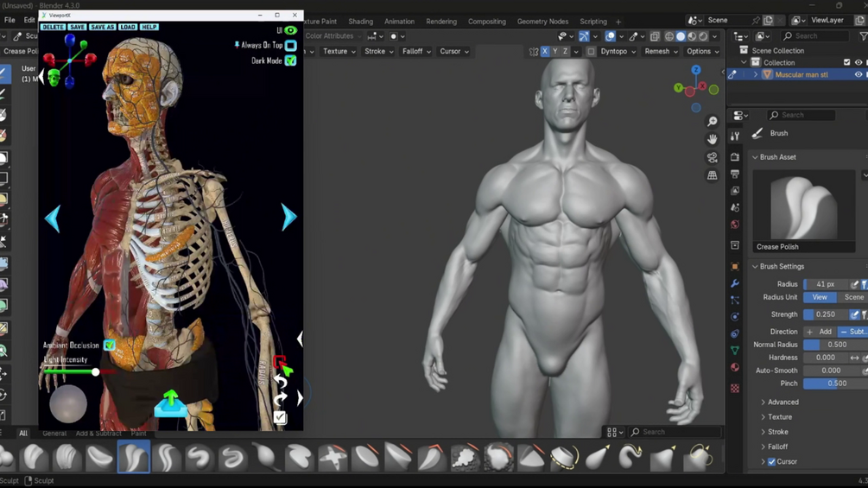The width and height of the screenshot is (868, 488).
Task: Switch to the Rendering workspace tab
Action: (x=441, y=22)
